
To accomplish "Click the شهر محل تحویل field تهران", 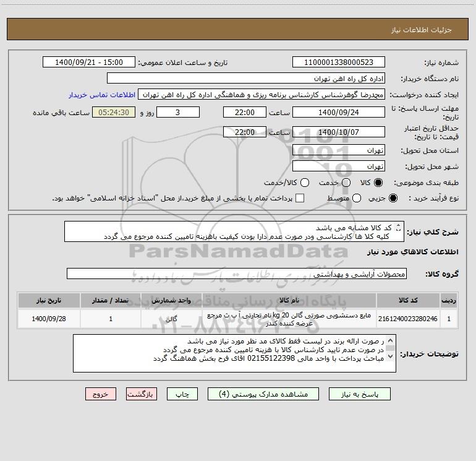I will [x=339, y=166].
